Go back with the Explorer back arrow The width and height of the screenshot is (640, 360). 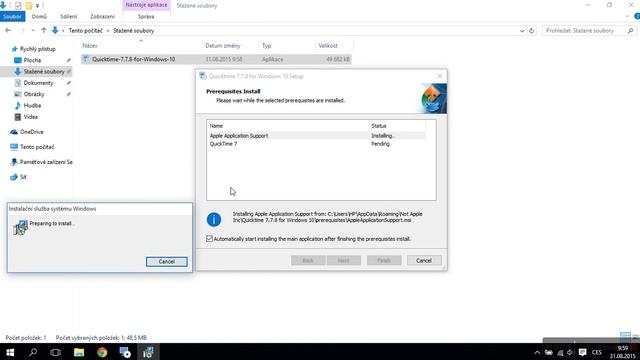coord(8,31)
